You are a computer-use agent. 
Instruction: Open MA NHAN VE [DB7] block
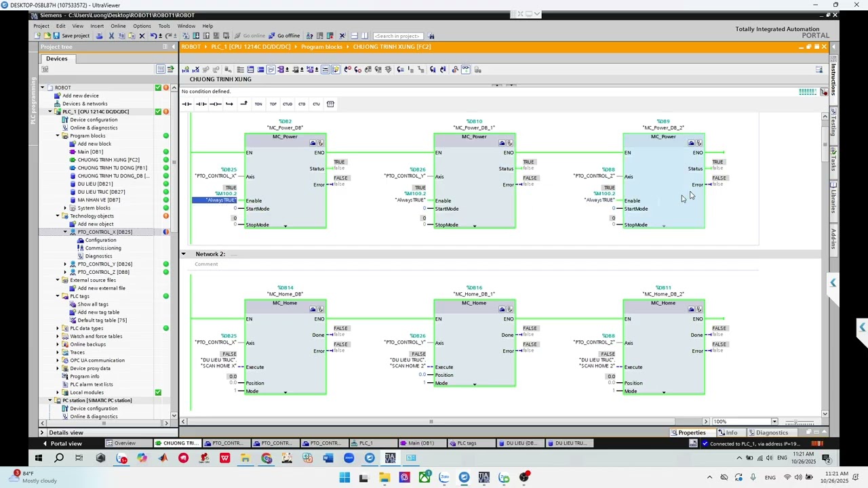pos(99,200)
